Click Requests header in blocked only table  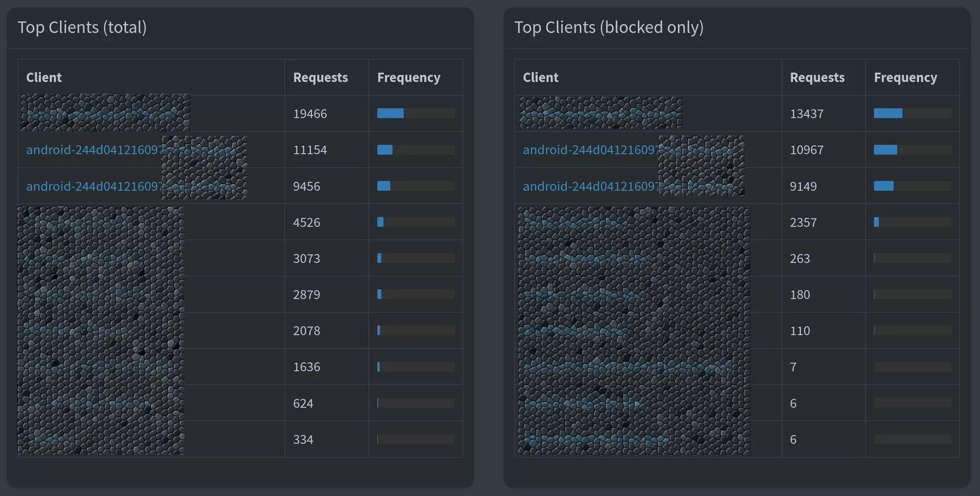pyautogui.click(x=817, y=78)
